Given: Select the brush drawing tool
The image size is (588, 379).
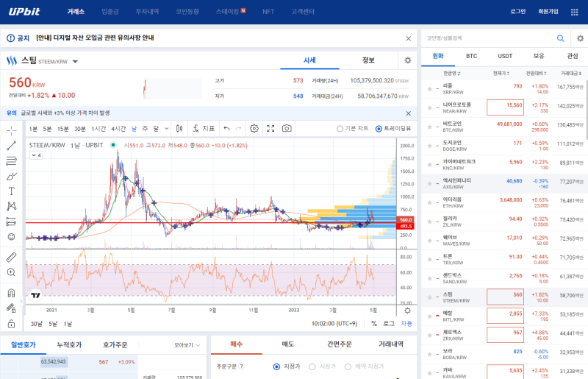Looking at the screenshot, I should tap(12, 176).
